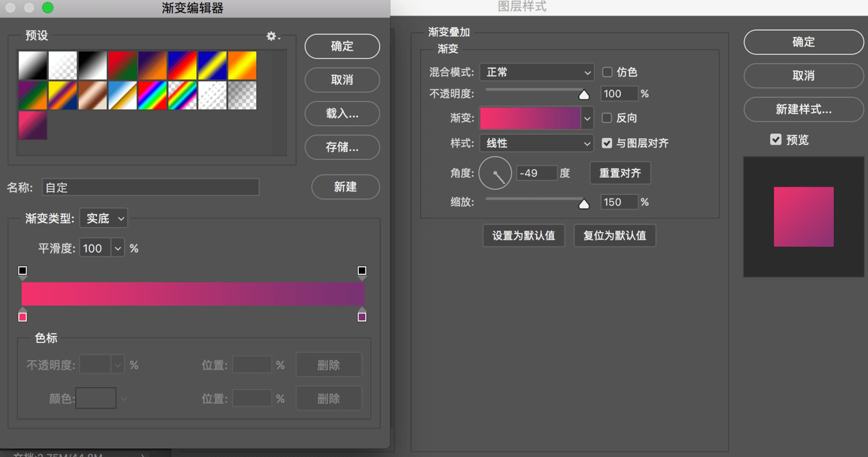Open the 混合模式 dropdown
Screen dimensions: 868x457
[537, 72]
